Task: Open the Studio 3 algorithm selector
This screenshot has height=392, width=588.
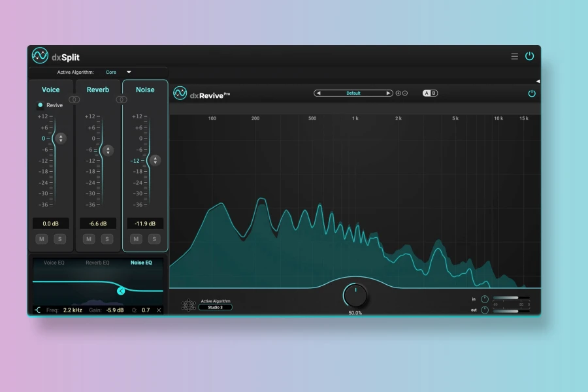Action: (x=215, y=307)
